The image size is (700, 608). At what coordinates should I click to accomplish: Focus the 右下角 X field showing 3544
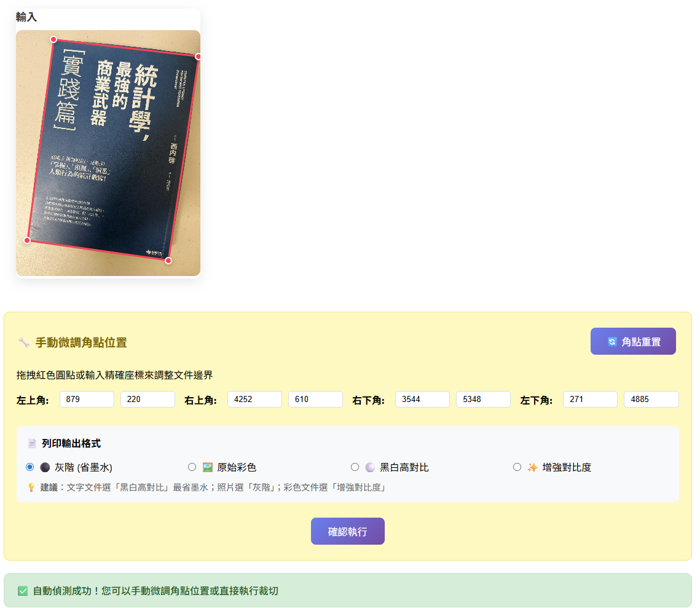click(x=422, y=399)
